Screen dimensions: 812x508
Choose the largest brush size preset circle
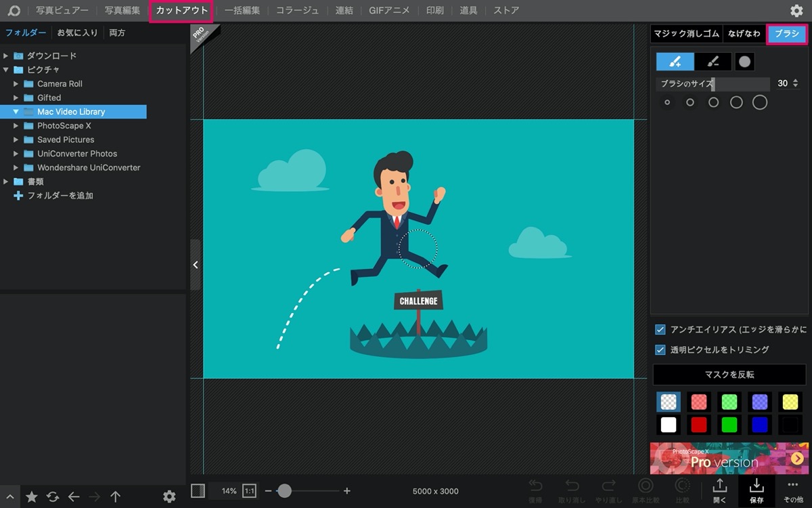[x=760, y=102]
